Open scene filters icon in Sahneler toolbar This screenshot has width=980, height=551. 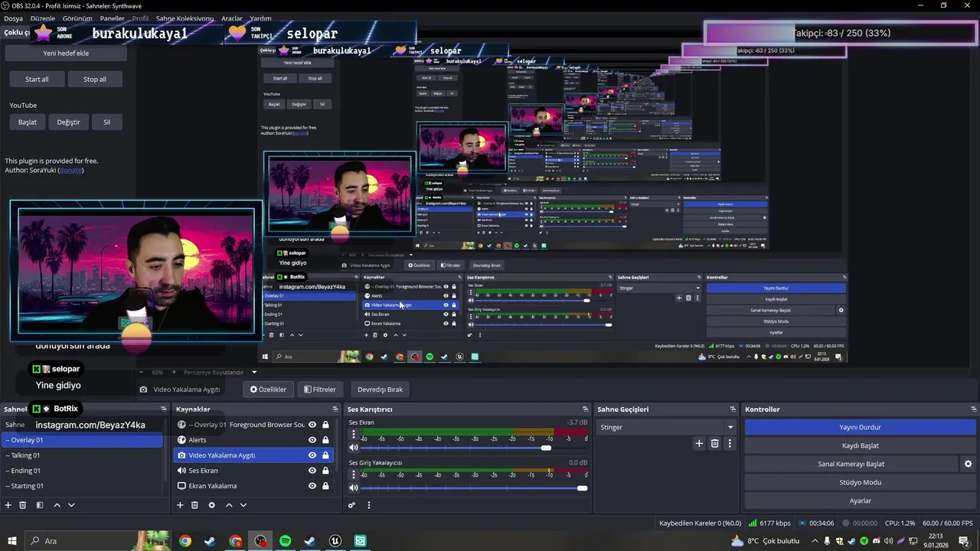pos(39,505)
